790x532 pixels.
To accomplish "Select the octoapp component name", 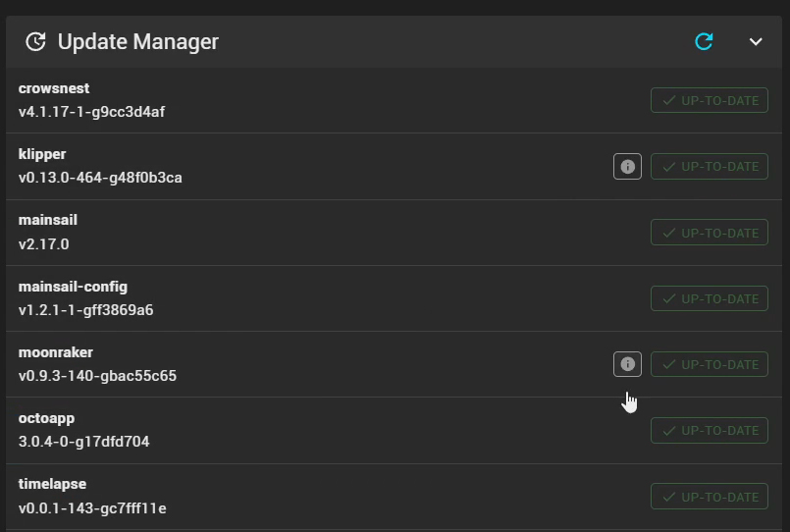I will [46, 418].
